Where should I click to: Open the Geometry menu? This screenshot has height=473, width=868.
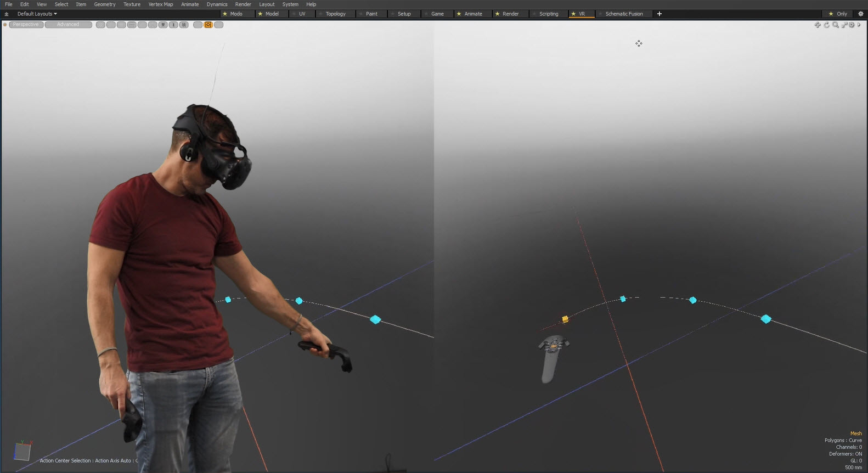coord(104,4)
